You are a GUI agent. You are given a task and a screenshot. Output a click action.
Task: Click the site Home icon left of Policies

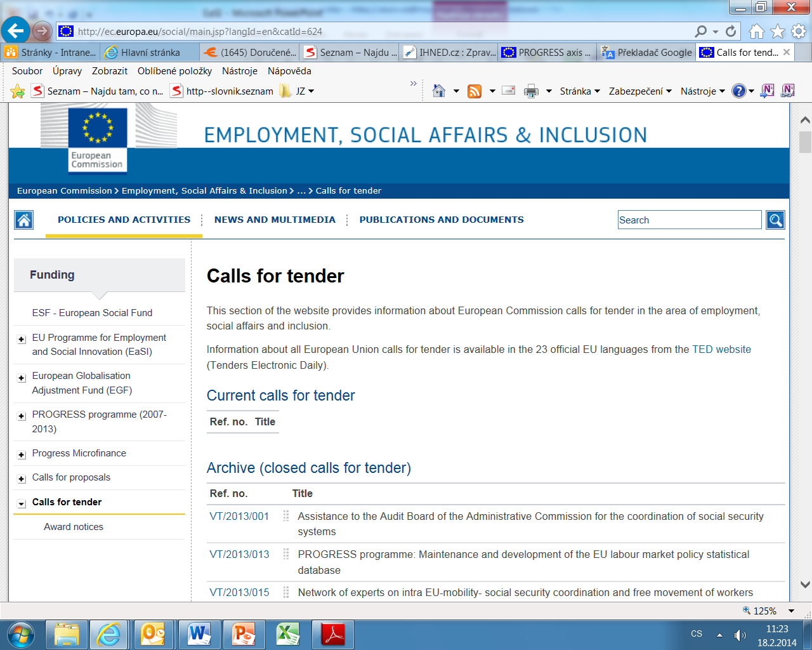pos(24,220)
